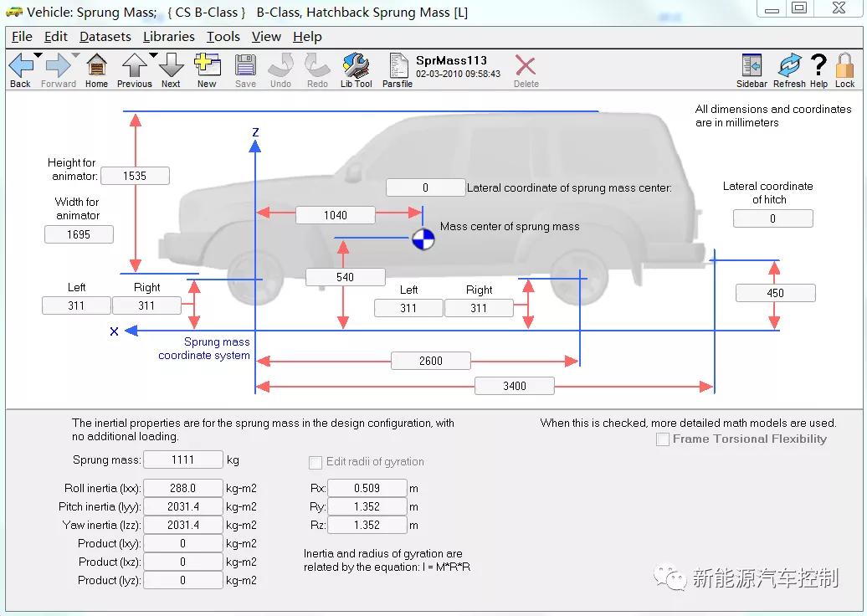Lock the dataset with the Lock icon
This screenshot has height=616, width=867.
[x=844, y=69]
